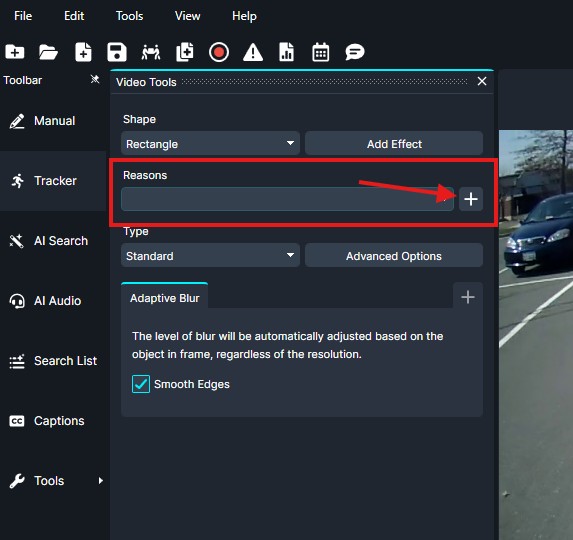The height and width of the screenshot is (540, 573).
Task: Click the warning triangle icon
Action: [253, 52]
